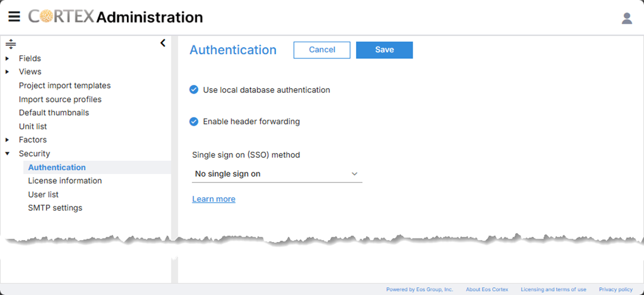Image resolution: width=644 pixels, height=295 pixels.
Task: Expand the Factors tree node
Action: pos(7,140)
